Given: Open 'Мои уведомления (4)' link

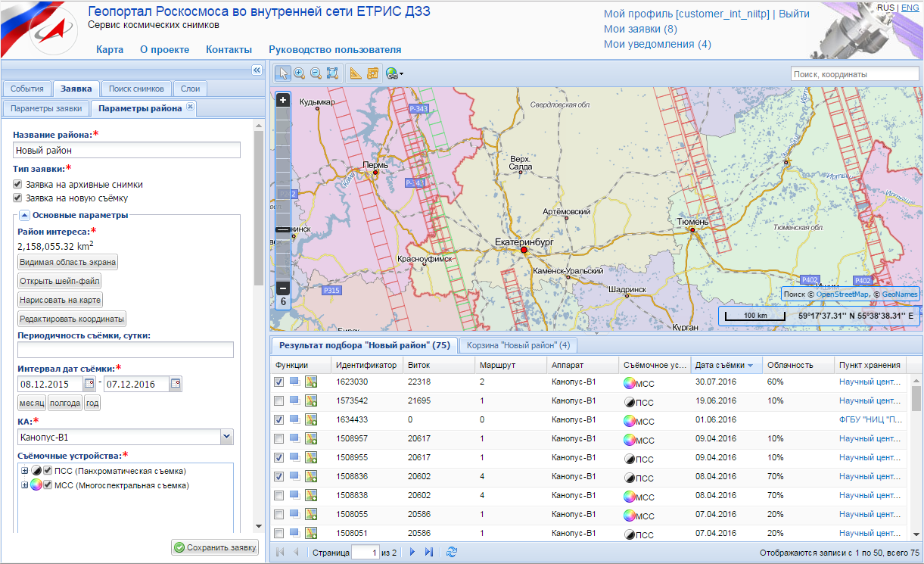Looking at the screenshot, I should 657,44.
